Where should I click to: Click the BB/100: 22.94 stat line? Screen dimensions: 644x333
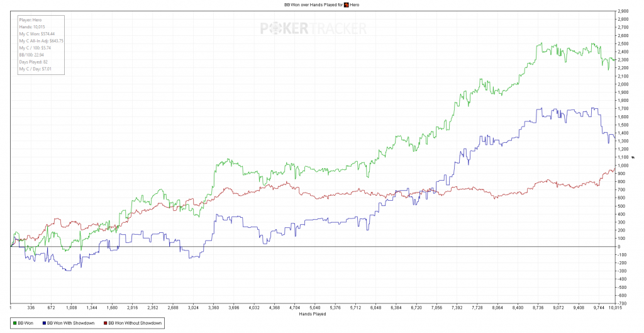[x=31, y=55]
